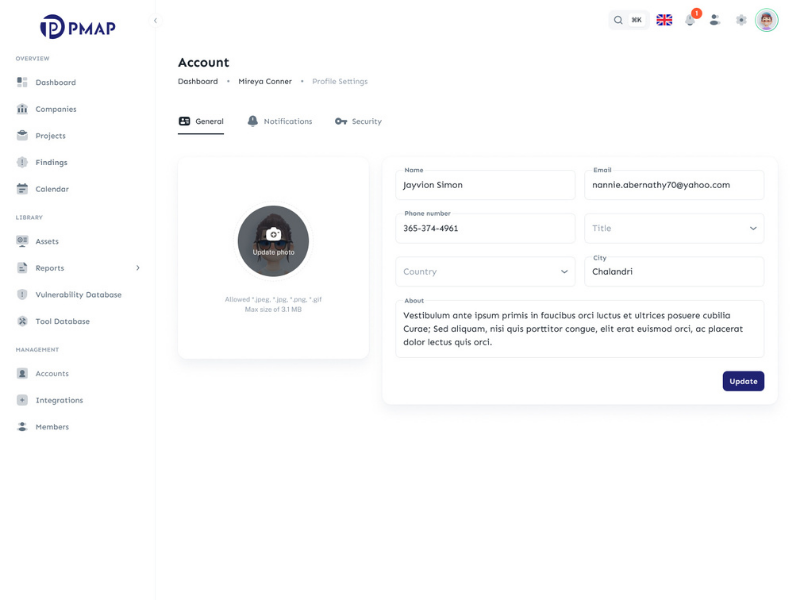Open Integrations menu item
800x600 pixels.
pos(78,400)
